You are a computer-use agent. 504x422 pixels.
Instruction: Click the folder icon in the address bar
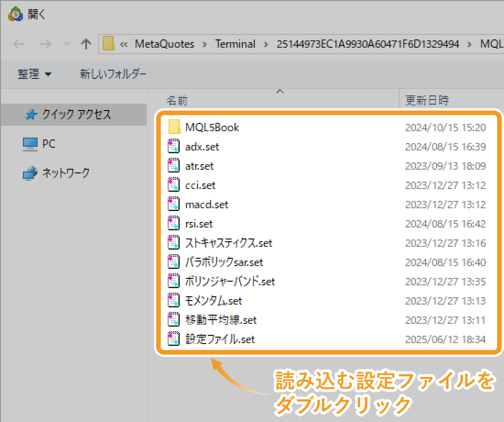pyautogui.click(x=108, y=44)
